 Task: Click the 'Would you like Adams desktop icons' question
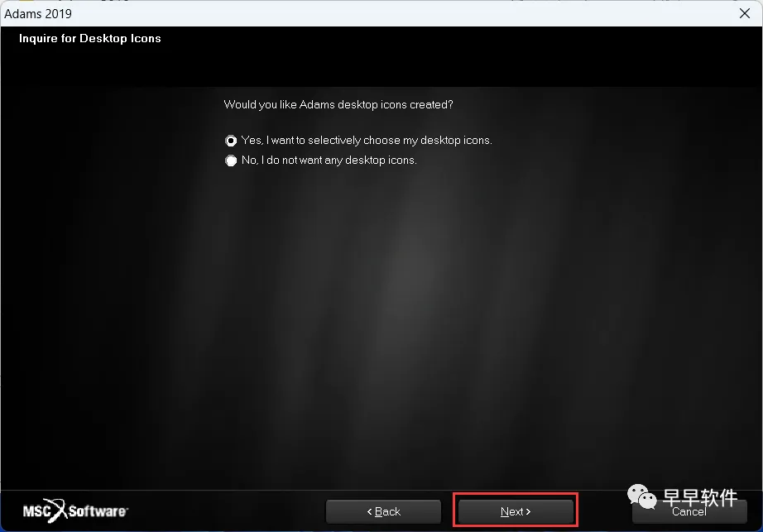[338, 104]
